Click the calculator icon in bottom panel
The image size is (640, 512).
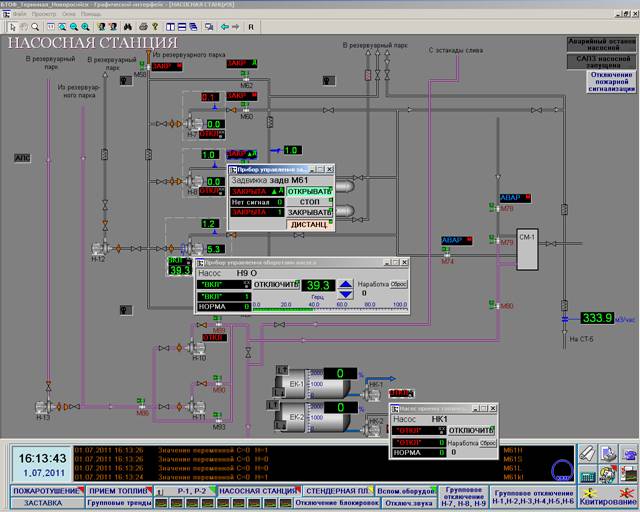(587, 475)
